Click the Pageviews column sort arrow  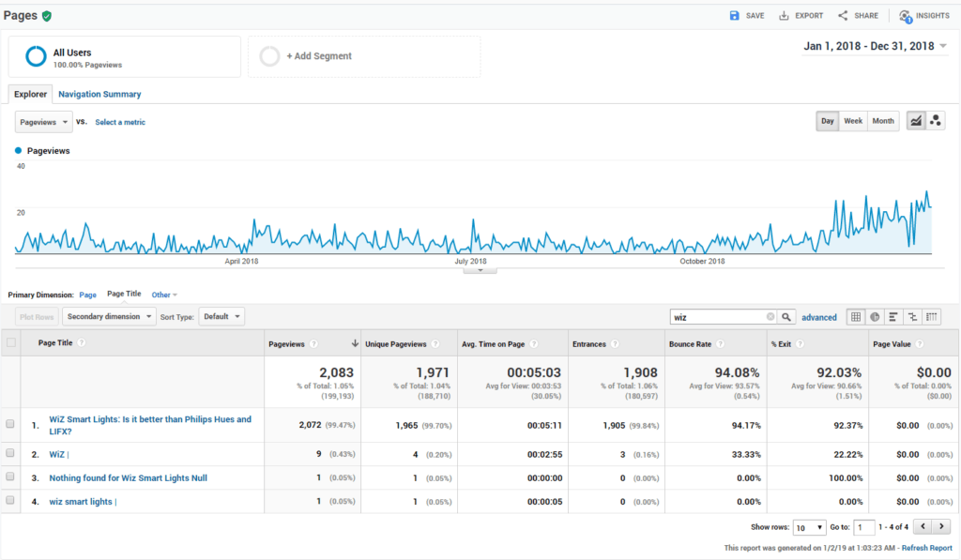[354, 343]
